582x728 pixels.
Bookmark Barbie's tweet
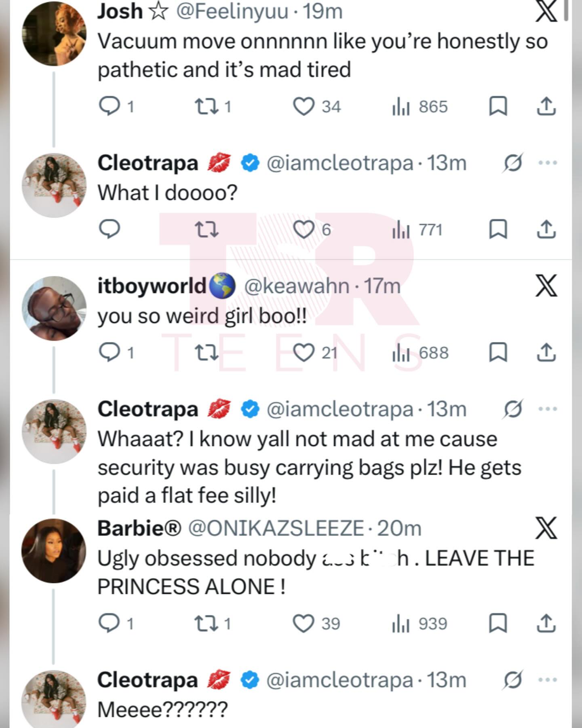[498, 624]
